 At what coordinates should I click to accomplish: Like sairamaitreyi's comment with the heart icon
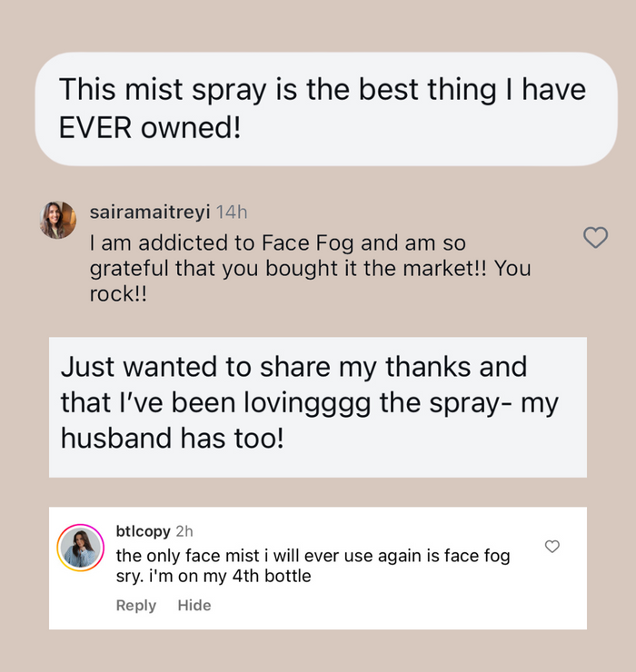tap(595, 238)
